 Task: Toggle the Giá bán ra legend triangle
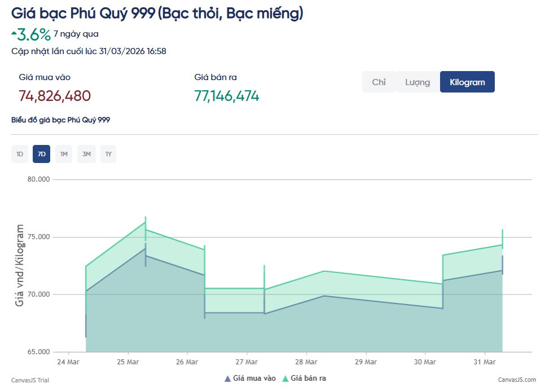(285, 378)
